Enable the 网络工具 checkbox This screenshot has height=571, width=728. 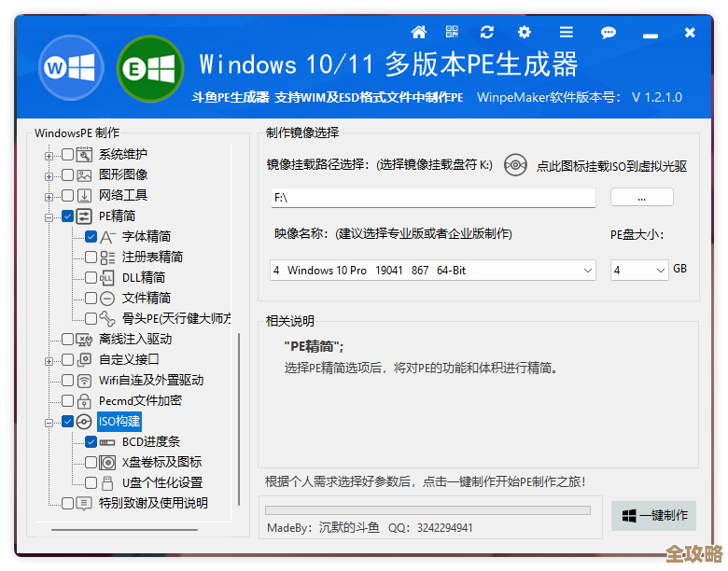pyautogui.click(x=68, y=195)
